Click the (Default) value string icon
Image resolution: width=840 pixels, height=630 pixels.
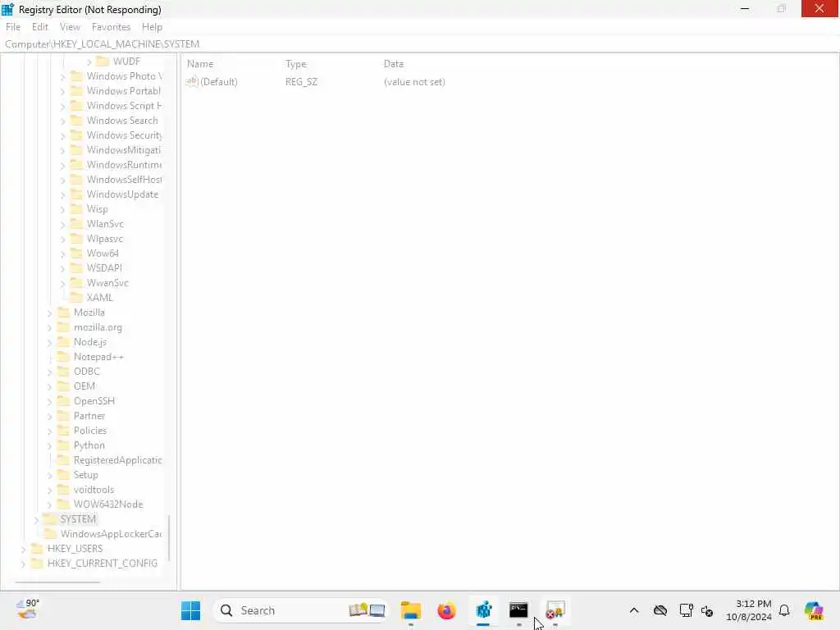[x=192, y=81]
